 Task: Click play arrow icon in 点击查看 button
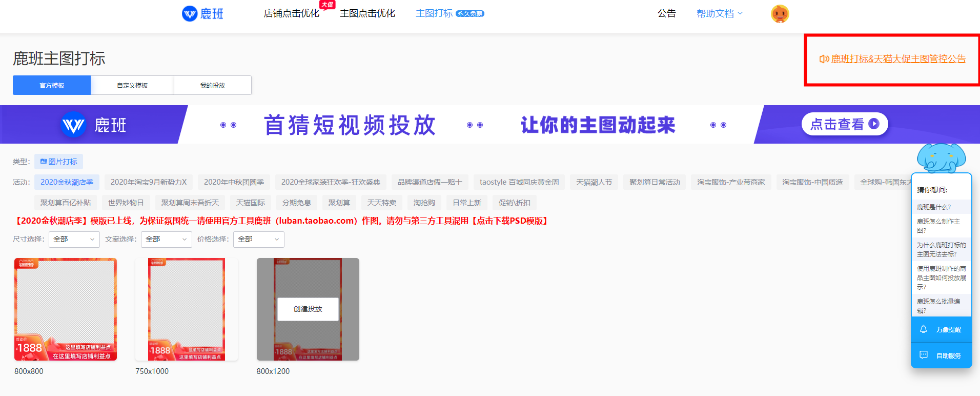(x=874, y=124)
